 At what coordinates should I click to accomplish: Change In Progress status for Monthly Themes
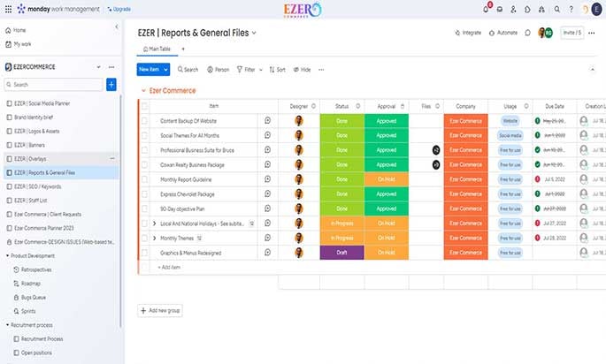click(x=342, y=239)
